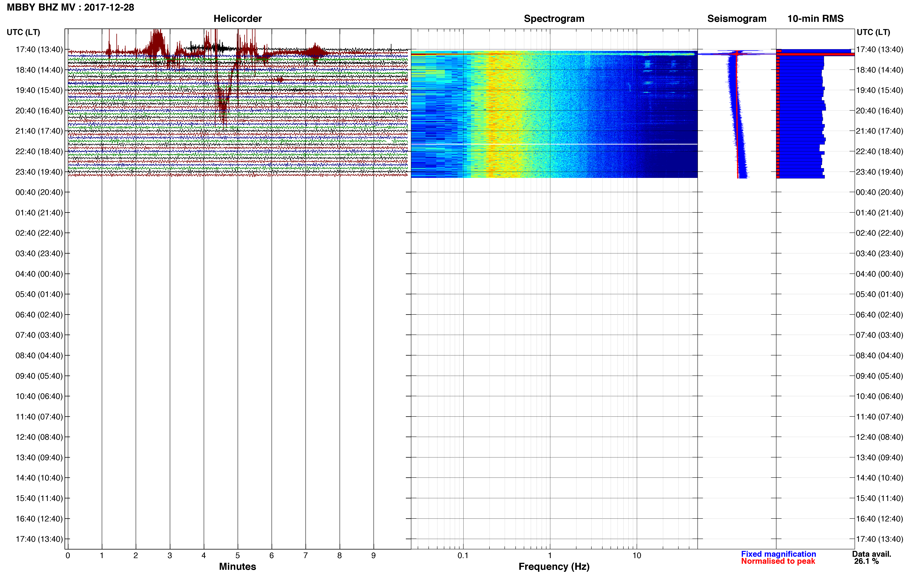The width and height of the screenshot is (924, 578).
Task: Click "21:40 (17:40)" on the Helicorder time axis
Action: [x=39, y=131]
